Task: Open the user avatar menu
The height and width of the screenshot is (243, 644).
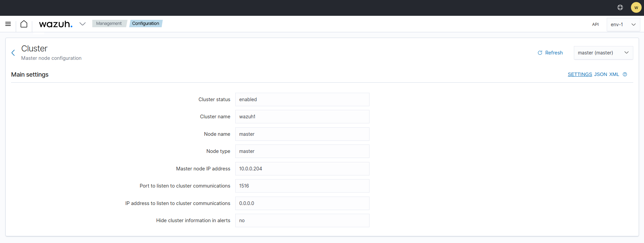Action: click(636, 7)
